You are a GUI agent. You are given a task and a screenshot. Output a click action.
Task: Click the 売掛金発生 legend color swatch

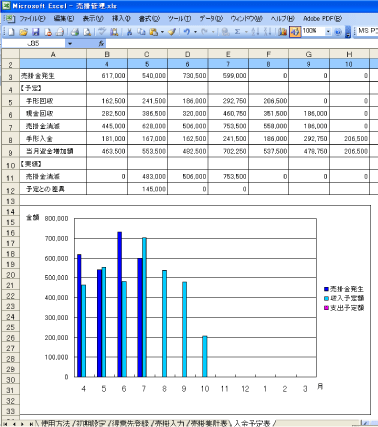(x=326, y=289)
